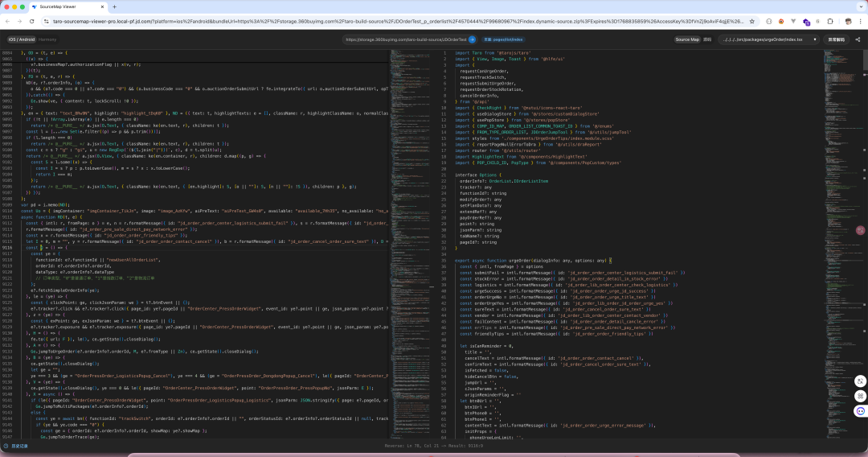The image size is (868, 457).
Task: Click the Reverse result status bar text
Action: coord(433,446)
